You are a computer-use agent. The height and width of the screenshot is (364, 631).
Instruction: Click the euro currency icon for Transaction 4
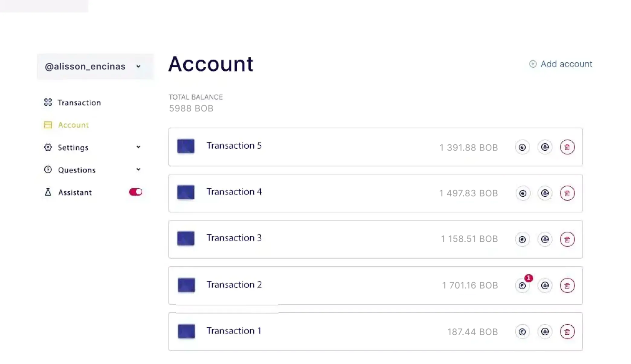click(522, 193)
